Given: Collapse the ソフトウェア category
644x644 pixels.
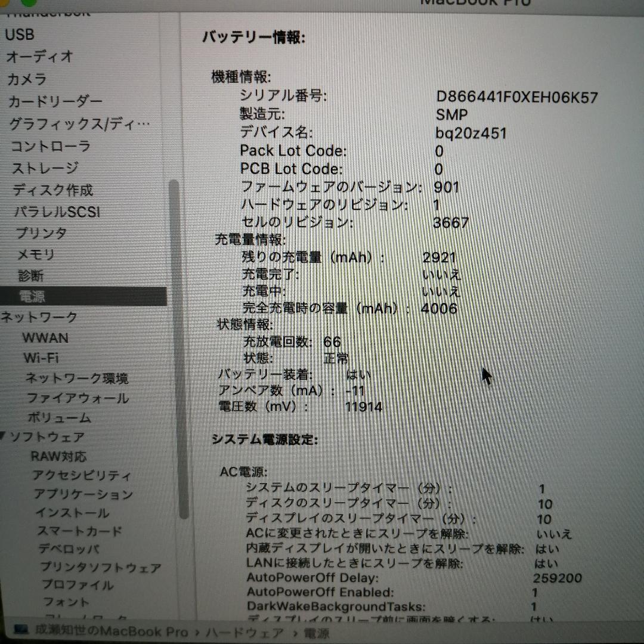Looking at the screenshot, I should pyautogui.click(x=6, y=436).
